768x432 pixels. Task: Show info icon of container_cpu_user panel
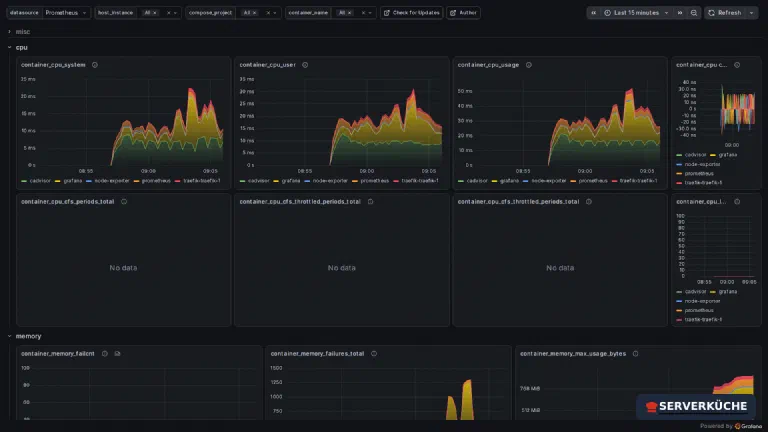(x=305, y=65)
